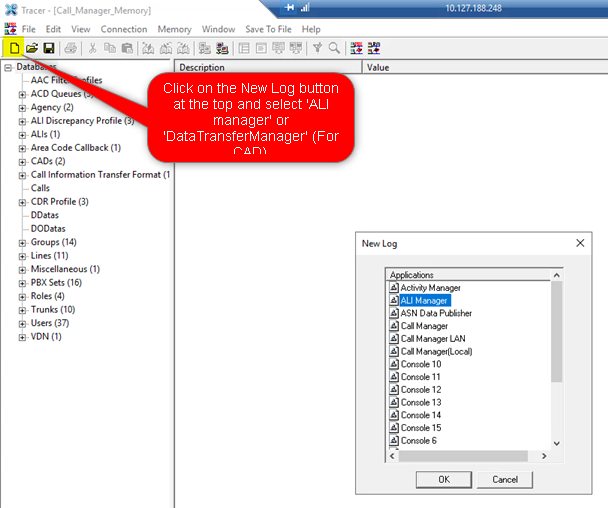Expand the CDR Profile (3) node
This screenshot has height=508, width=608.
[22, 202]
